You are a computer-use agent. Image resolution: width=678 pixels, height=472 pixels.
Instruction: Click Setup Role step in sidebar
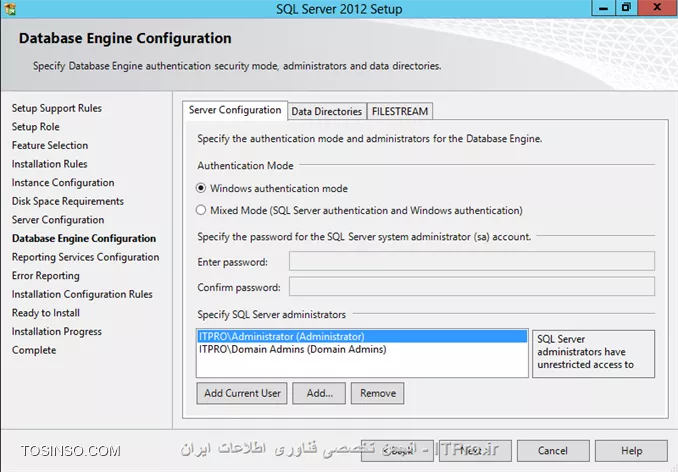(x=35, y=127)
